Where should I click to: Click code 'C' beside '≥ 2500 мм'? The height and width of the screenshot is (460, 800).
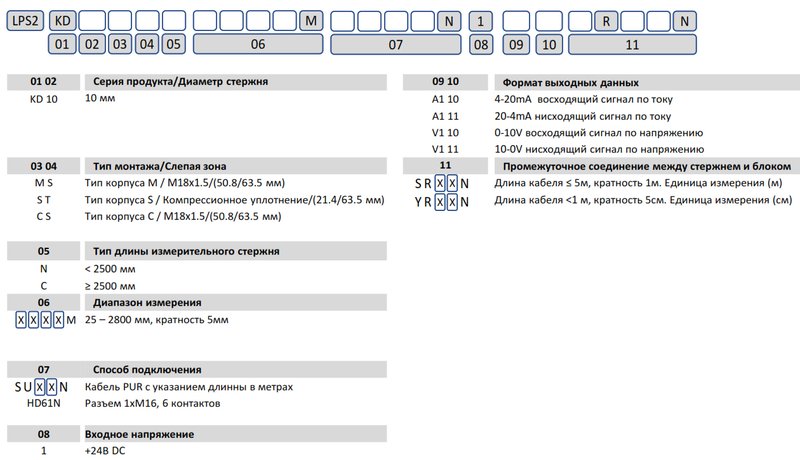tap(43, 286)
